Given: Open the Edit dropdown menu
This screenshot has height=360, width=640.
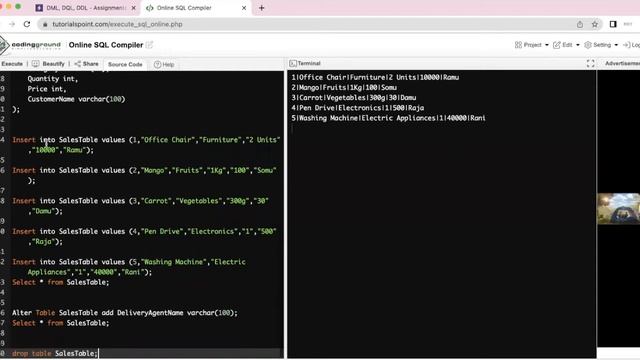Looking at the screenshot, I should (x=566, y=45).
